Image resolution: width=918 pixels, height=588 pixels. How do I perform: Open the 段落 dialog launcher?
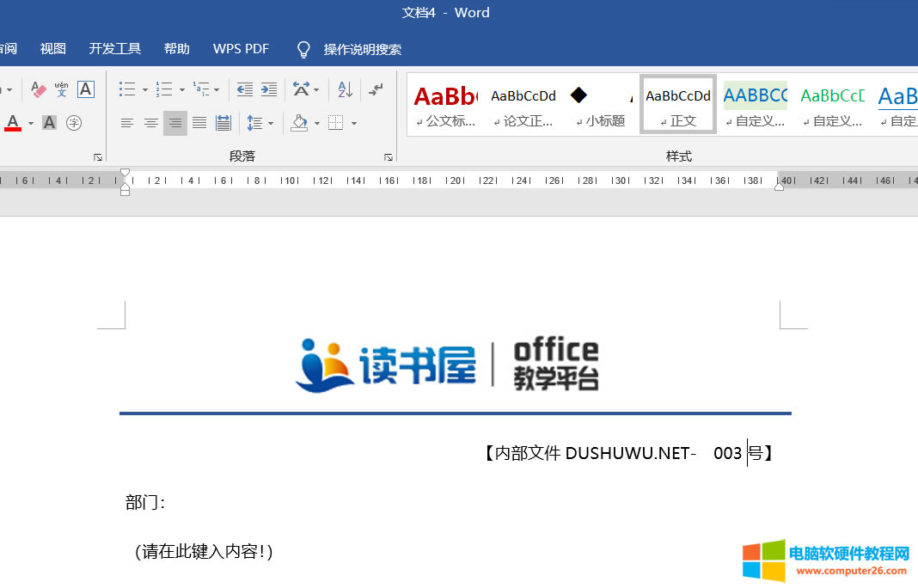click(x=388, y=156)
